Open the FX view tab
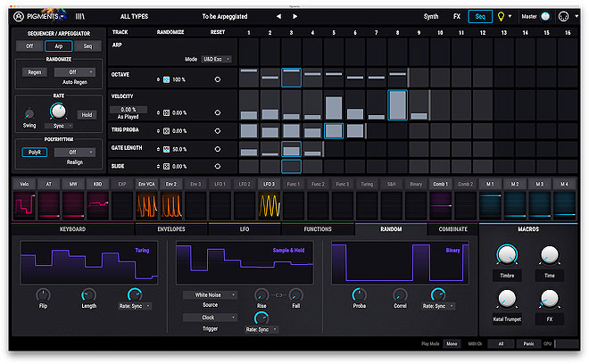The height and width of the screenshot is (364, 589). [457, 16]
